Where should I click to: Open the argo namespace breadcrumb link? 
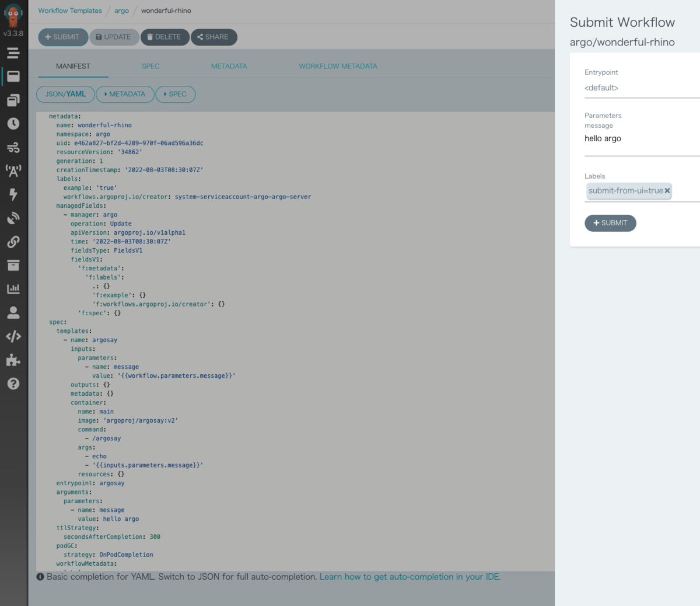pyautogui.click(x=121, y=11)
